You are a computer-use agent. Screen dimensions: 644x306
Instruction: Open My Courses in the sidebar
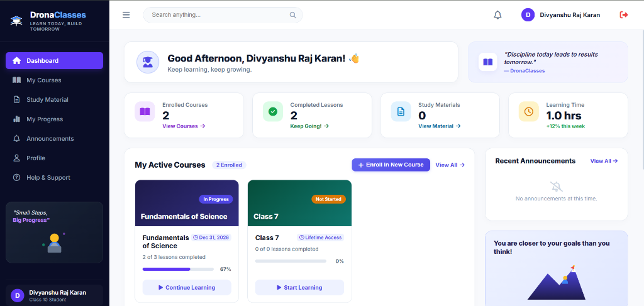point(54,80)
